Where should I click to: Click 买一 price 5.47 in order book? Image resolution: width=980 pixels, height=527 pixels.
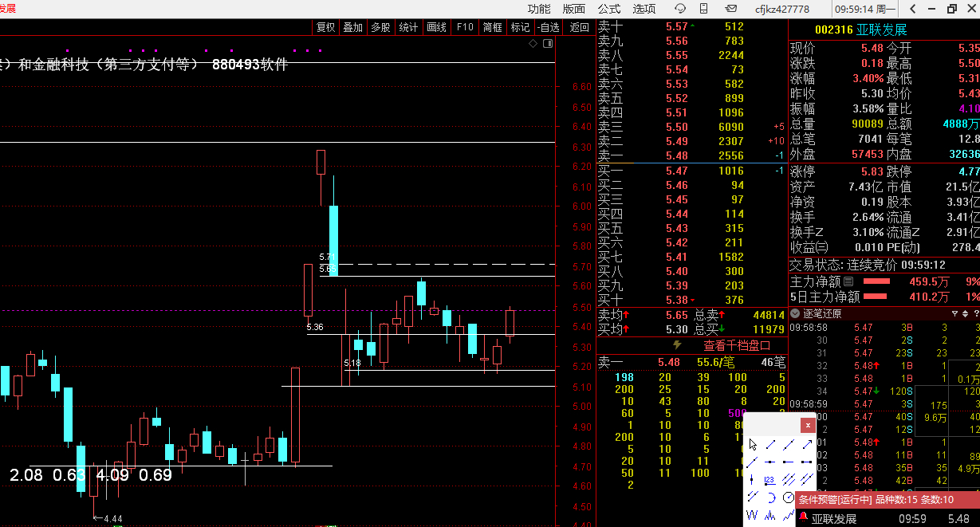tap(677, 171)
